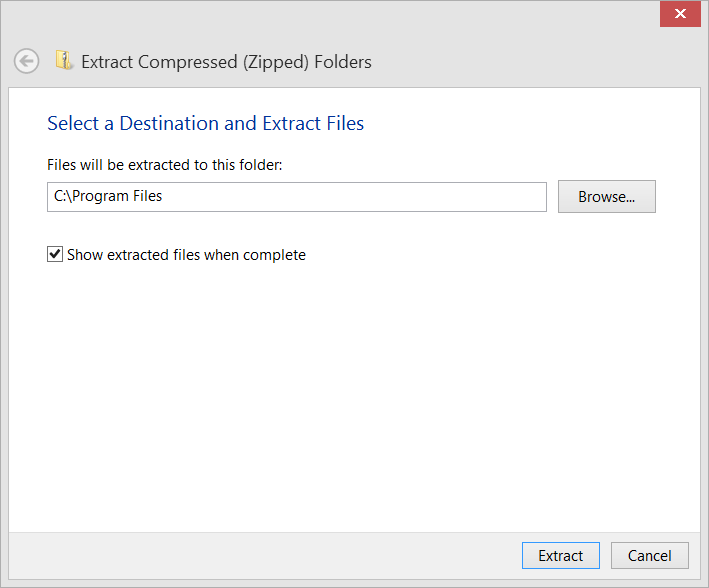Click the word 'Files' in the destination path

click(147, 196)
